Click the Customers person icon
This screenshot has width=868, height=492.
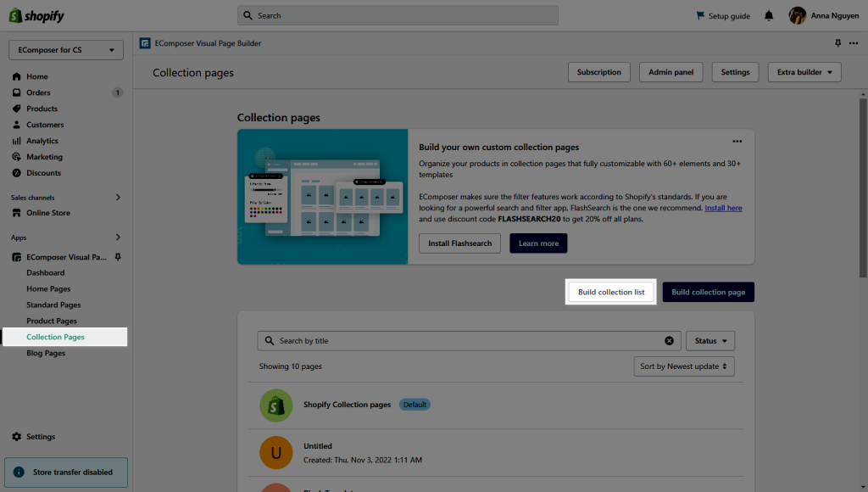[17, 125]
